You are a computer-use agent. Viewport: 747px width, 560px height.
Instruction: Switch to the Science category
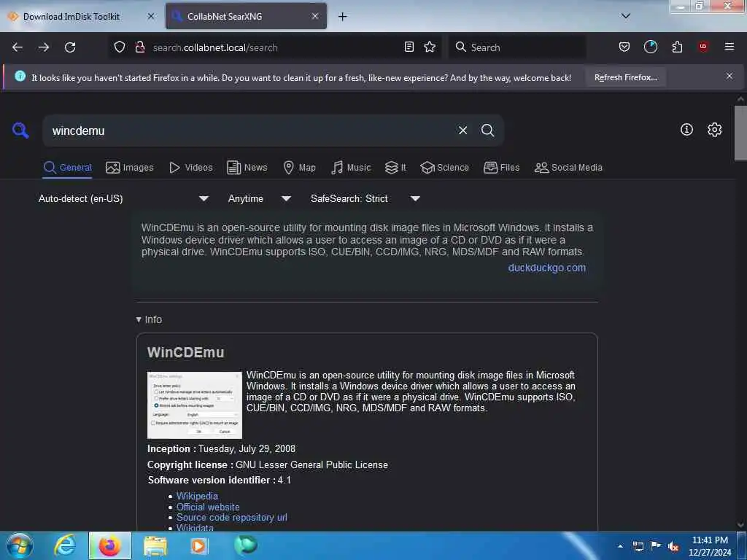444,168
